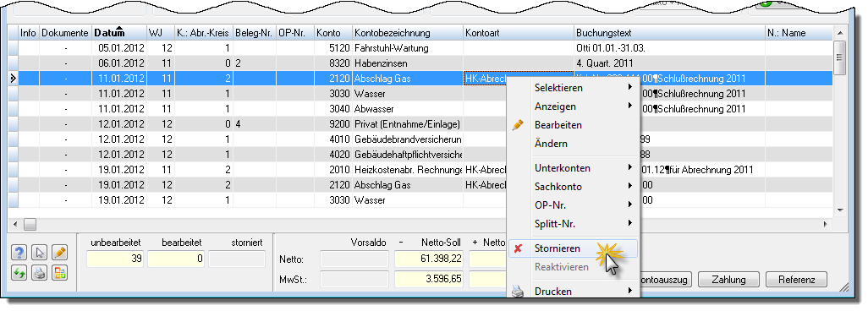Click the N.: Name column header
The height and width of the screenshot is (311, 868).
pyautogui.click(x=799, y=33)
